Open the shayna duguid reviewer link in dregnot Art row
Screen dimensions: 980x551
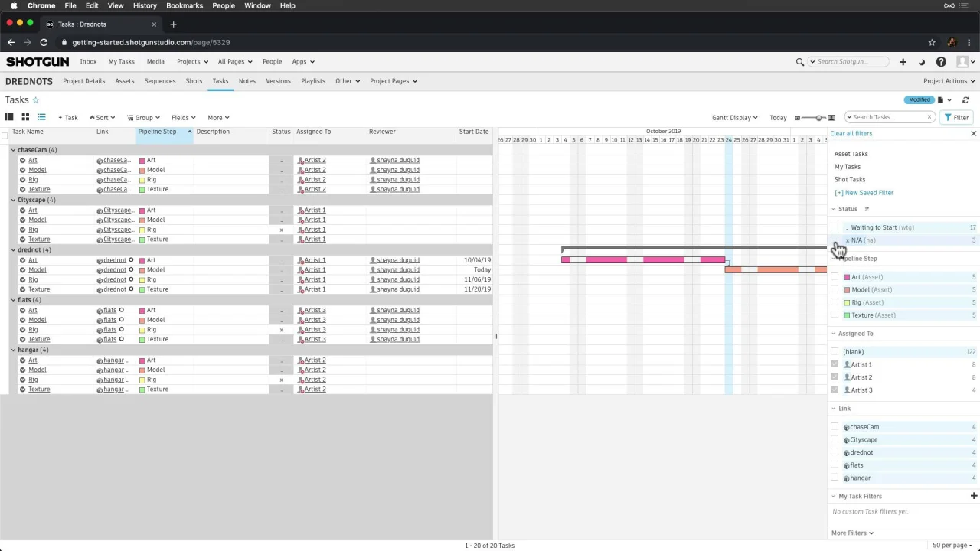398,260
